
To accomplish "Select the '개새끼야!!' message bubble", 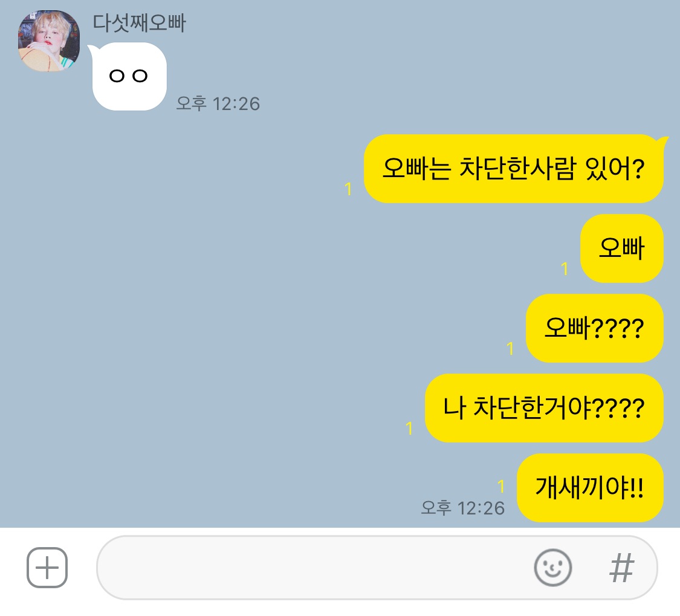I will coord(590,488).
